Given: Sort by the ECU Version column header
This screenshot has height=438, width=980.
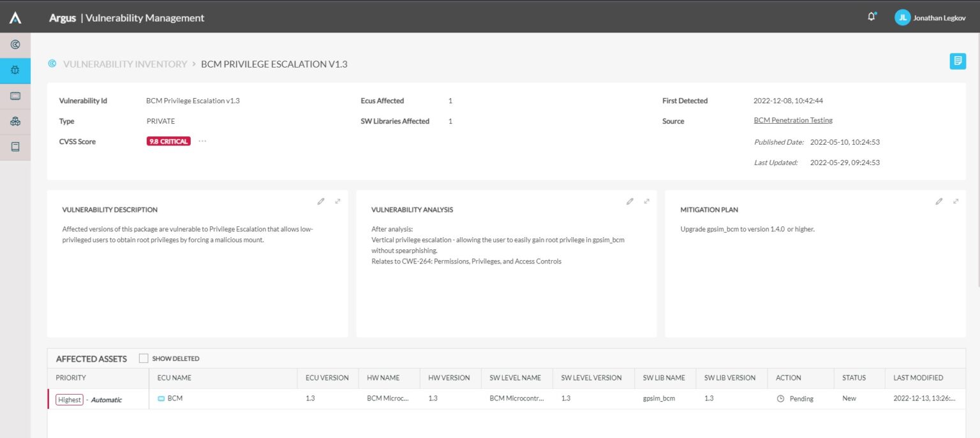Looking at the screenshot, I should [327, 378].
